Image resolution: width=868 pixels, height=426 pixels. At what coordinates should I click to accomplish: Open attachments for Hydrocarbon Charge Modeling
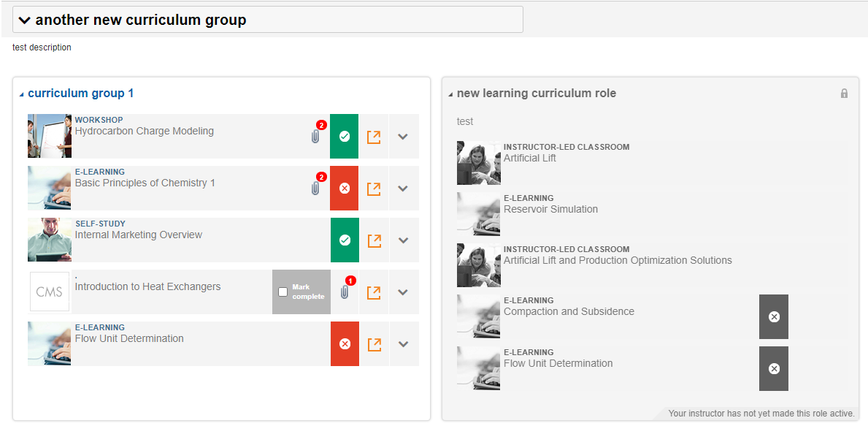315,136
